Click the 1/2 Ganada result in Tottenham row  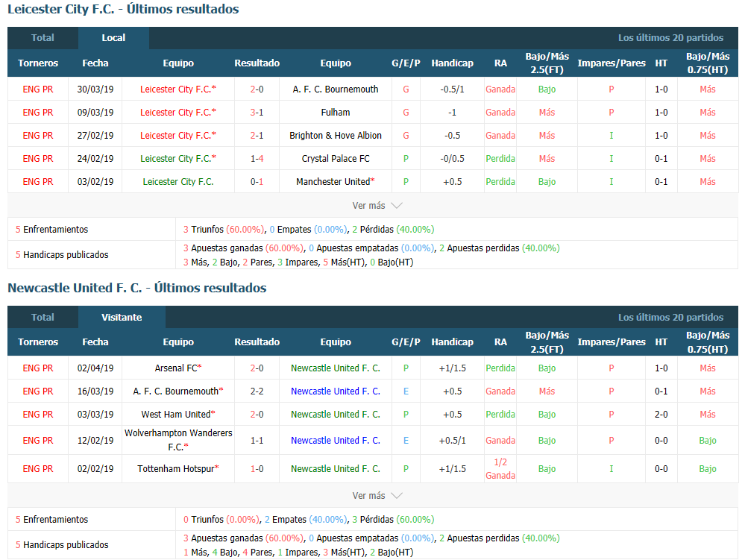click(x=500, y=469)
